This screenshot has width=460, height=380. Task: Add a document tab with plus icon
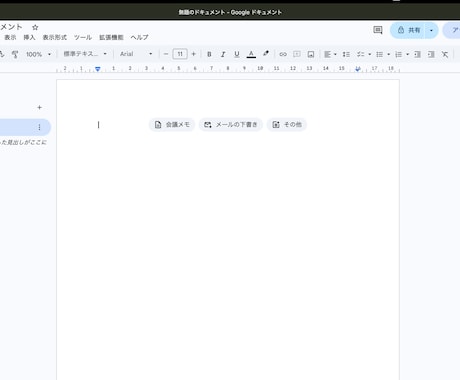39,107
